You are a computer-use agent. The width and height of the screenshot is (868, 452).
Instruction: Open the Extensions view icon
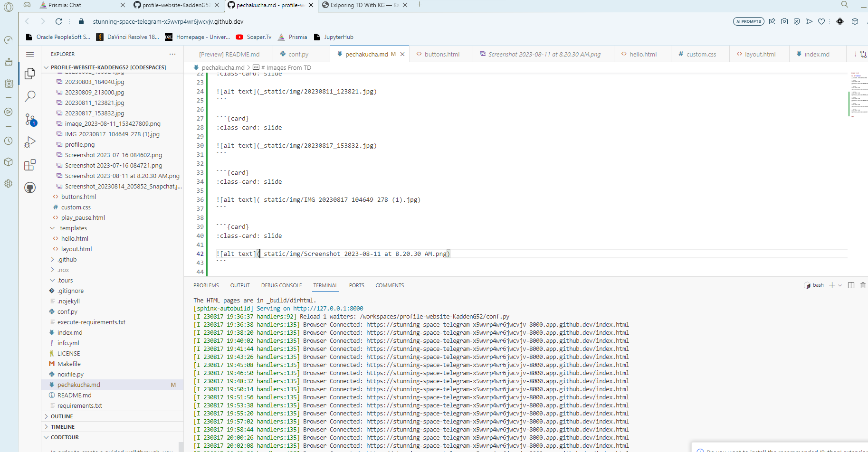coord(30,165)
